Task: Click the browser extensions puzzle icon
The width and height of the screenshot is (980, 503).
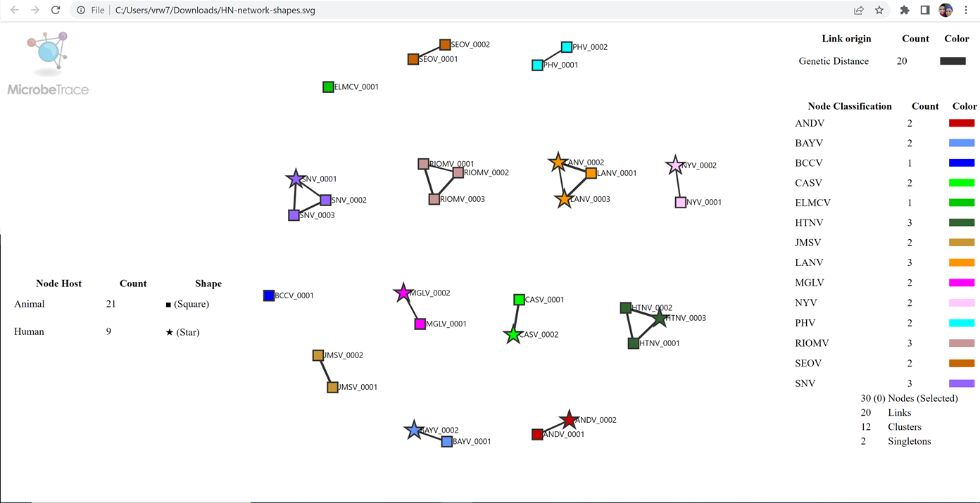Action: (x=905, y=10)
